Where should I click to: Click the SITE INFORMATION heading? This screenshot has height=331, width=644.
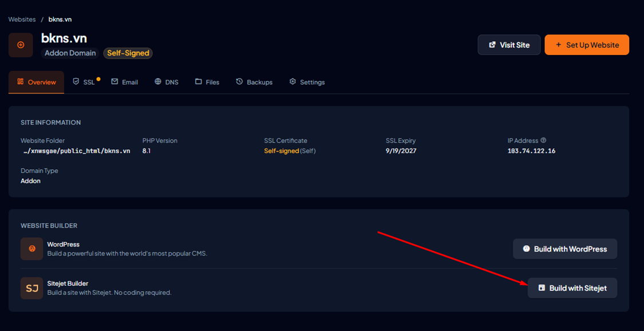[50, 123]
